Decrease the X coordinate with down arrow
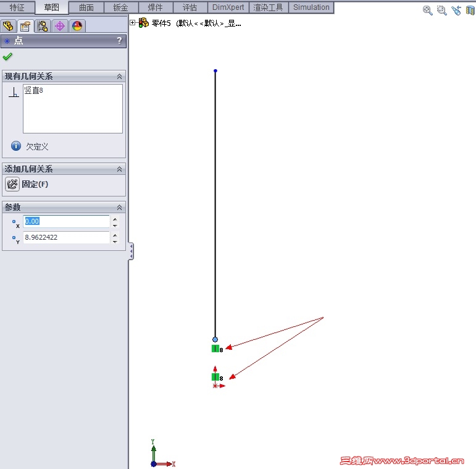 115,226
